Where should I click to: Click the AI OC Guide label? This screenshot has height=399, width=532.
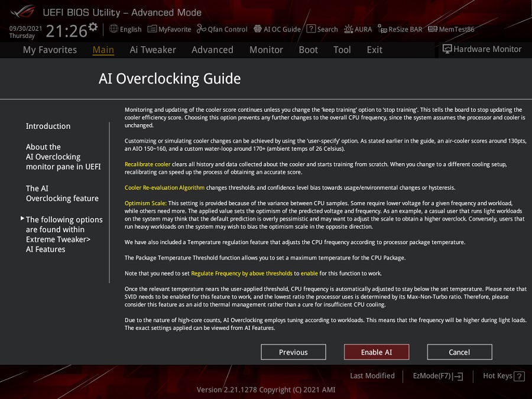282,29
